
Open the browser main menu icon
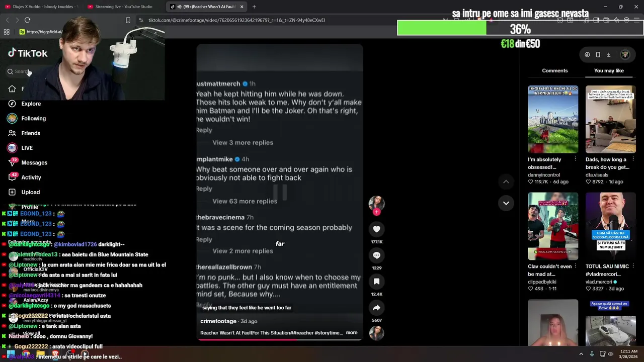637,20
